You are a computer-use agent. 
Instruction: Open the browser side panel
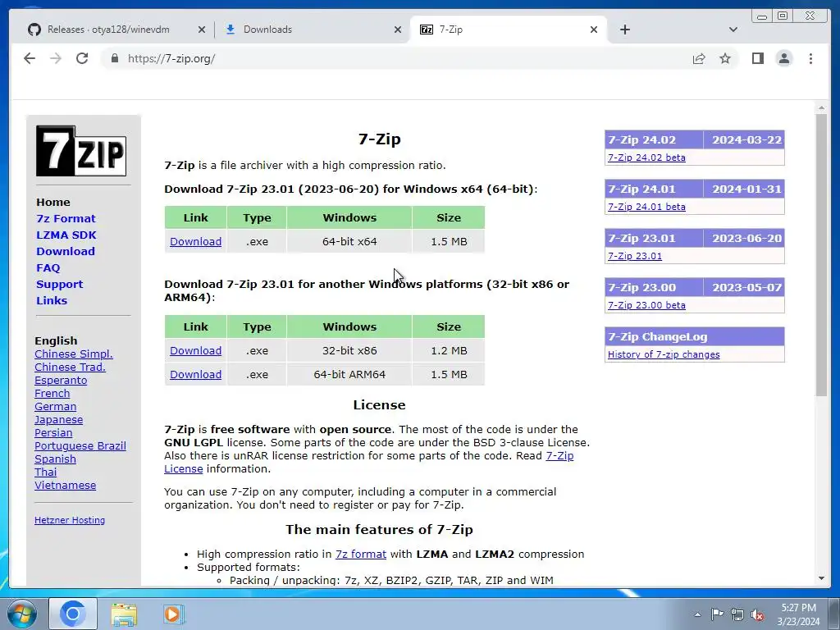pos(757,58)
